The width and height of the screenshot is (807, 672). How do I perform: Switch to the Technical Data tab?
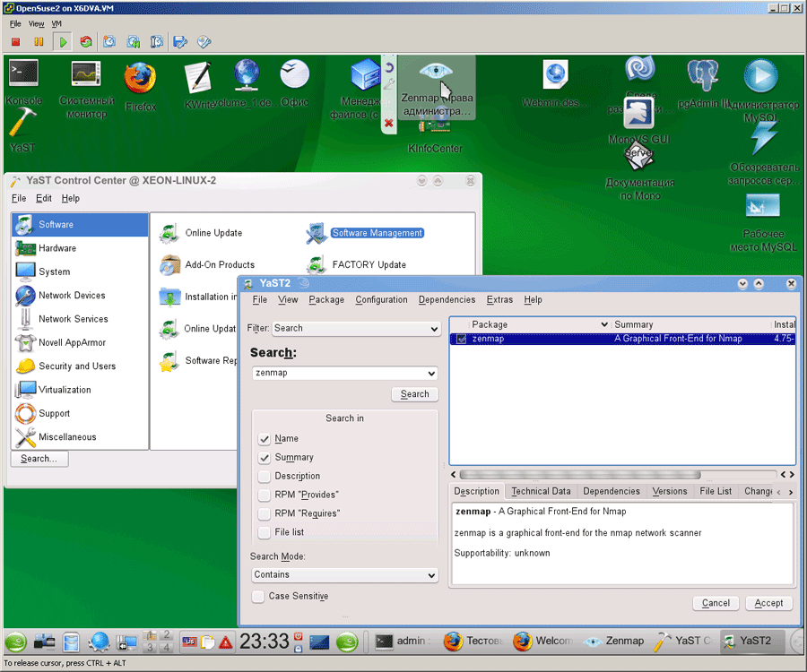tap(541, 492)
